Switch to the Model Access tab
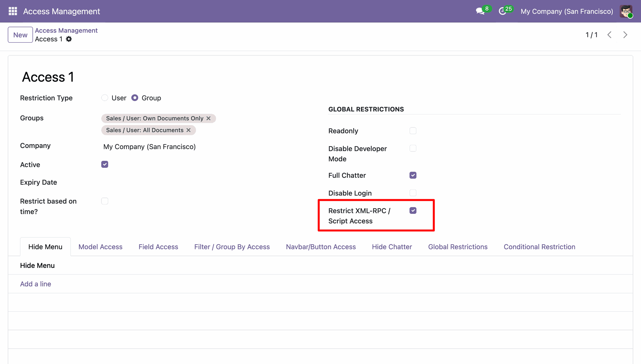The width and height of the screenshot is (641, 364). 100,247
